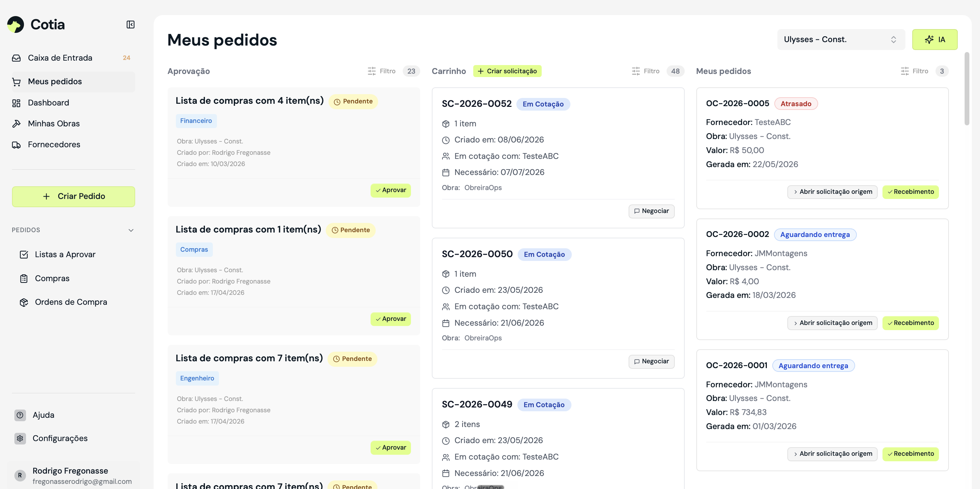Open card SC-2026-0050 title
The image size is (980, 489).
477,254
